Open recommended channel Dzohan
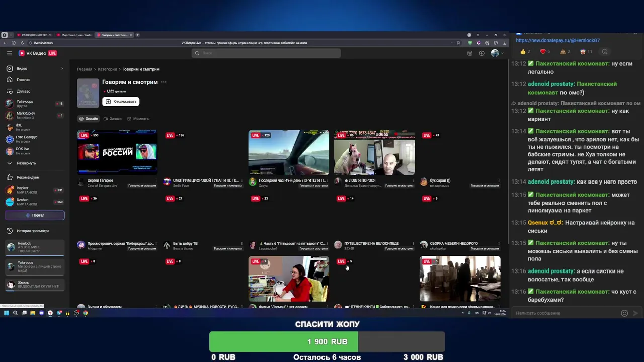Image resolution: width=644 pixels, height=362 pixels. [x=35, y=202]
